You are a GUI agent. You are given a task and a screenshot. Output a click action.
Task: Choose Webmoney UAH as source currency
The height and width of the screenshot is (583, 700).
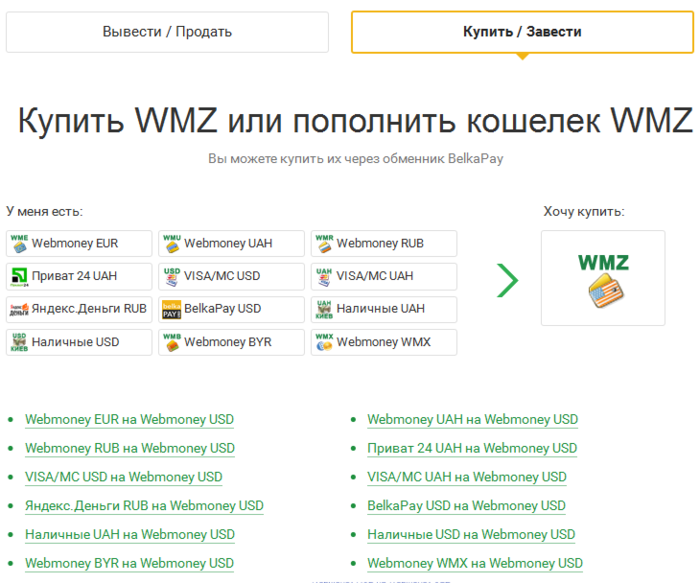tap(231, 243)
